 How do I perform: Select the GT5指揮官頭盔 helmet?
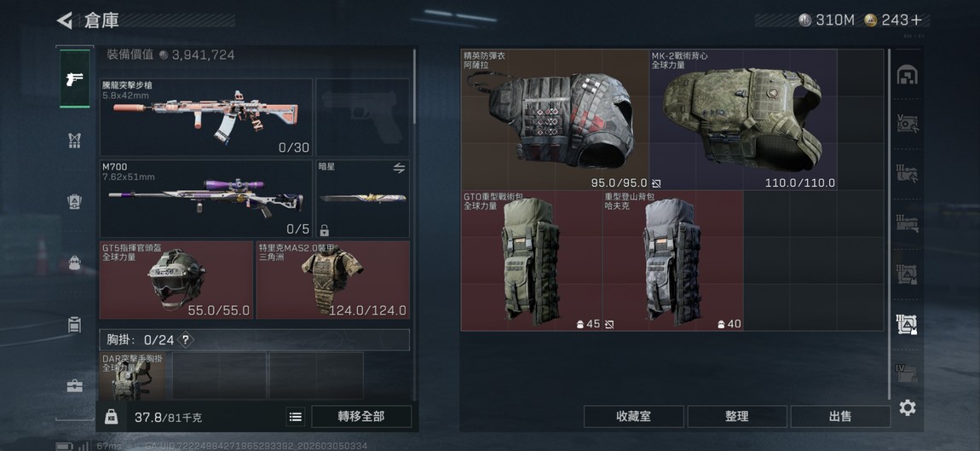click(176, 280)
